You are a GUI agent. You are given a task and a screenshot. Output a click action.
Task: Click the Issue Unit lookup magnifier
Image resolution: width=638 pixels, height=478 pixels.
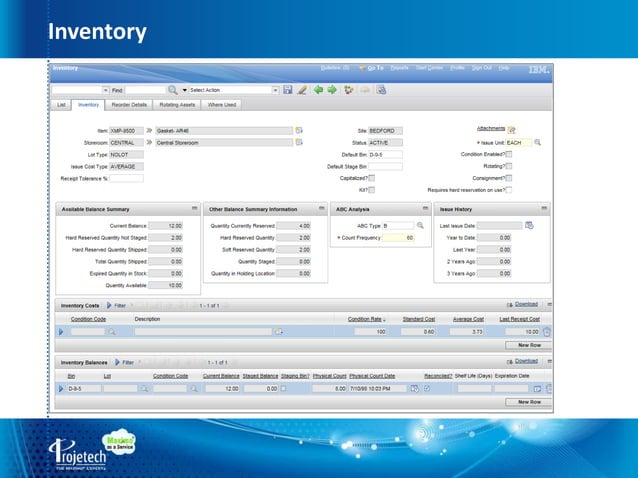(x=537, y=143)
